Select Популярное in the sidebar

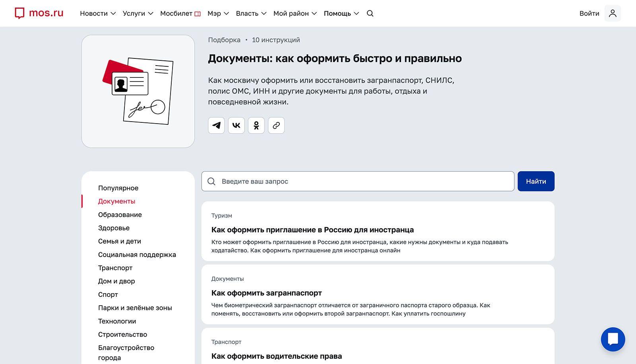click(118, 188)
